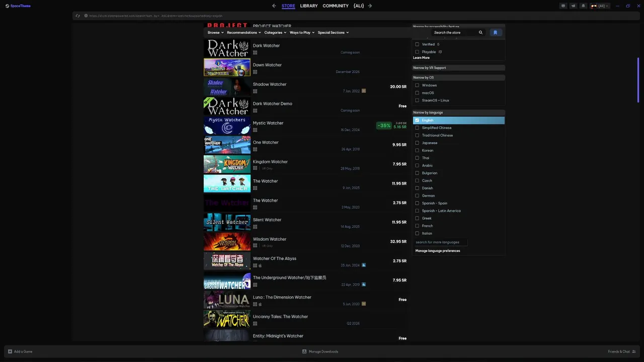The height and width of the screenshot is (362, 644).
Task: Open the Browse dropdown menu
Action: (216, 33)
